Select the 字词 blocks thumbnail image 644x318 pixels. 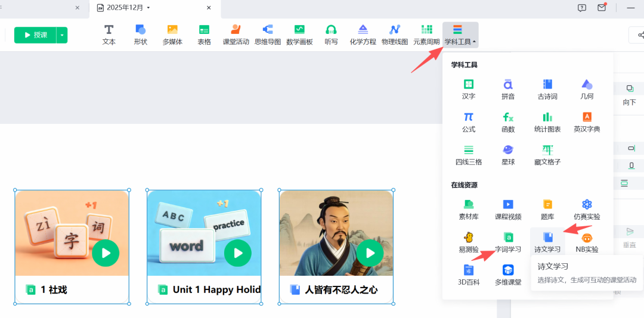click(x=72, y=233)
